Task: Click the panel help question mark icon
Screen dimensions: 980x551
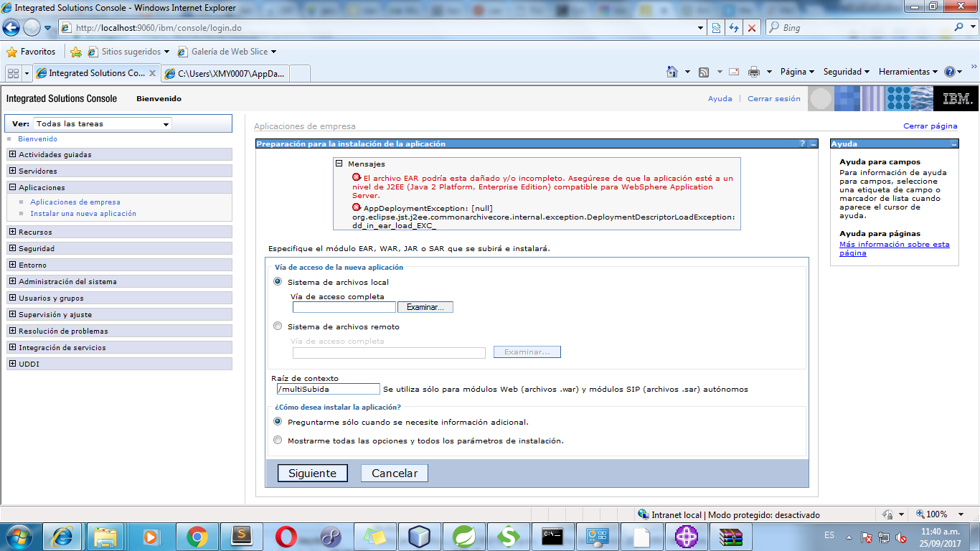Action: pos(803,143)
